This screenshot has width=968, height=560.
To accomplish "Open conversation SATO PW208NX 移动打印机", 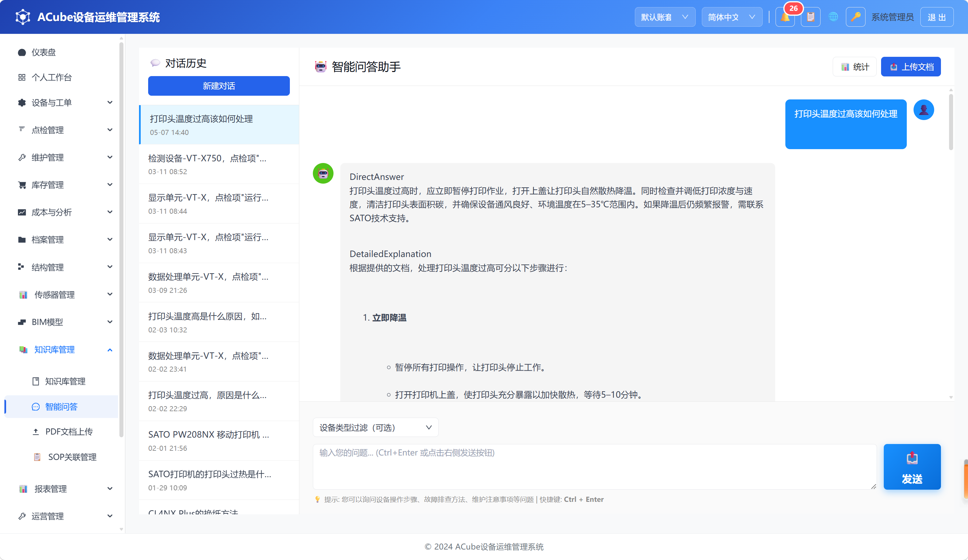I will [218, 441].
